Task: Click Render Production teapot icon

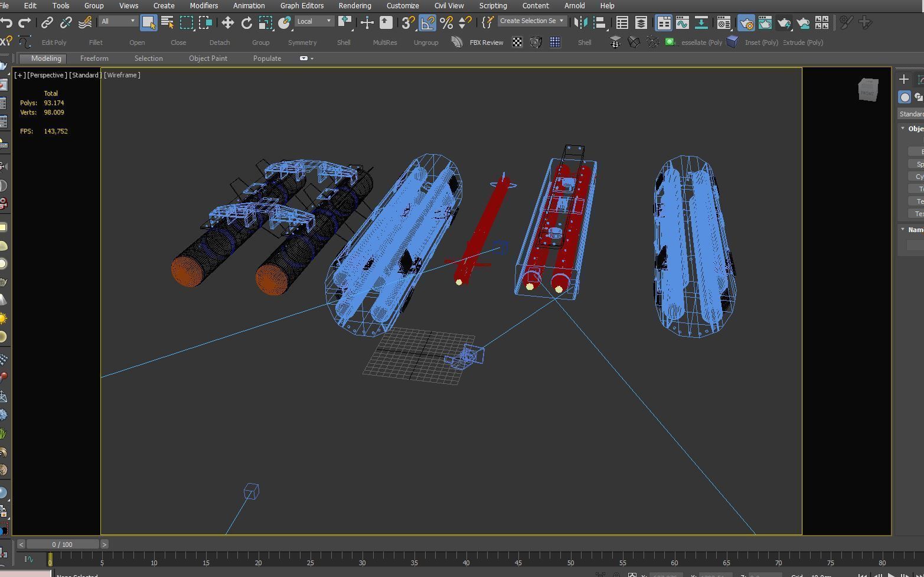Action: tap(784, 22)
